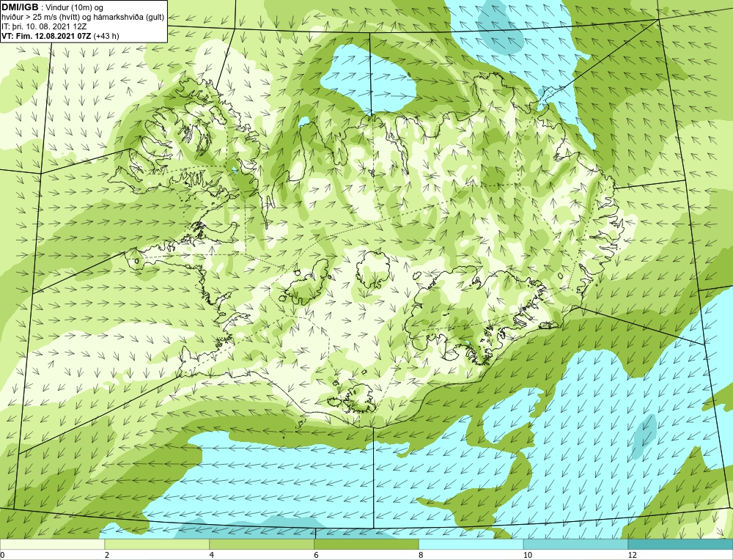Click the 10–12 m/s cyan legend swatch
Image resolution: width=733 pixels, height=560 pixels.
pyautogui.click(x=576, y=545)
